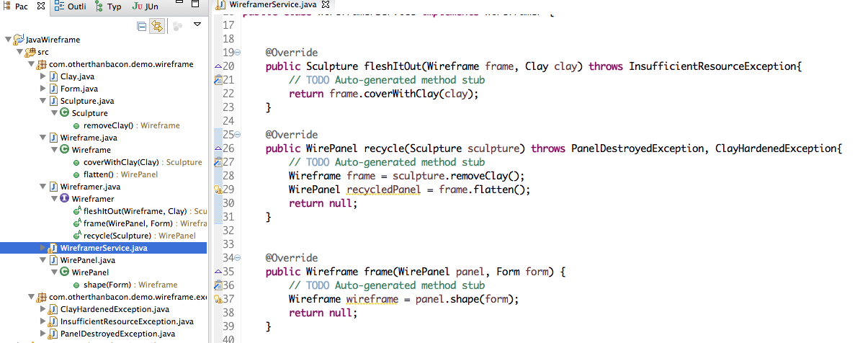Select Wireframe.java in the tree
Viewport: 868px width, 343px height.
pyautogui.click(x=89, y=138)
